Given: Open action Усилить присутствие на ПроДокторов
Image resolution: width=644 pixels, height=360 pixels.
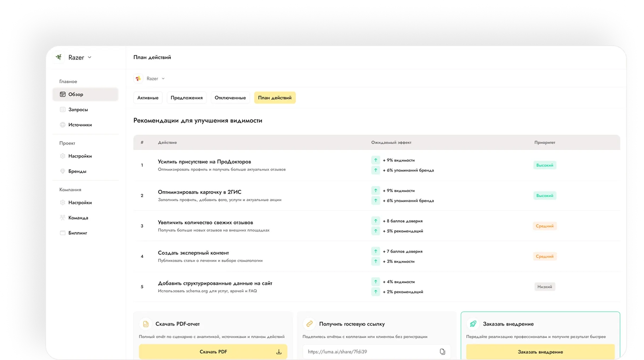Looking at the screenshot, I should 204,162.
